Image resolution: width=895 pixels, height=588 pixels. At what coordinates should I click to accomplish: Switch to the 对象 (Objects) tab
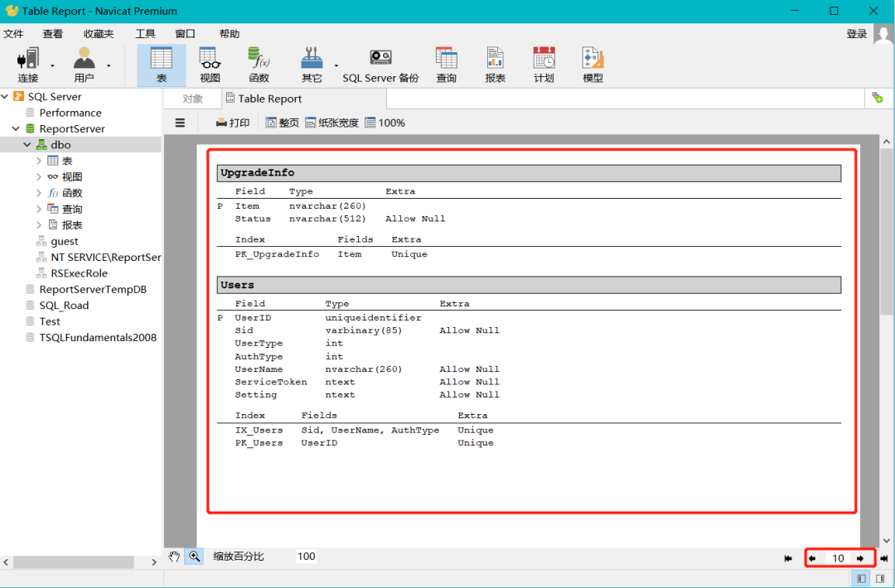(x=192, y=99)
